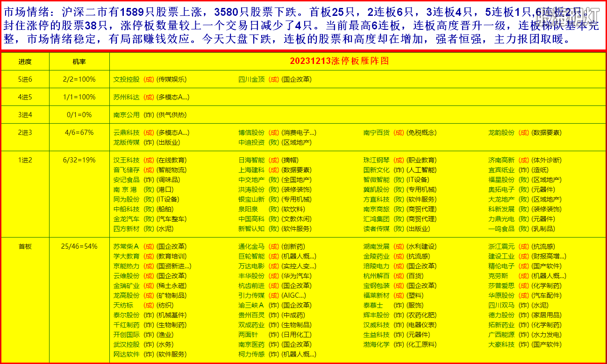Pick stock 贵州百灵
This screenshot has height=364, width=607.
251,315
